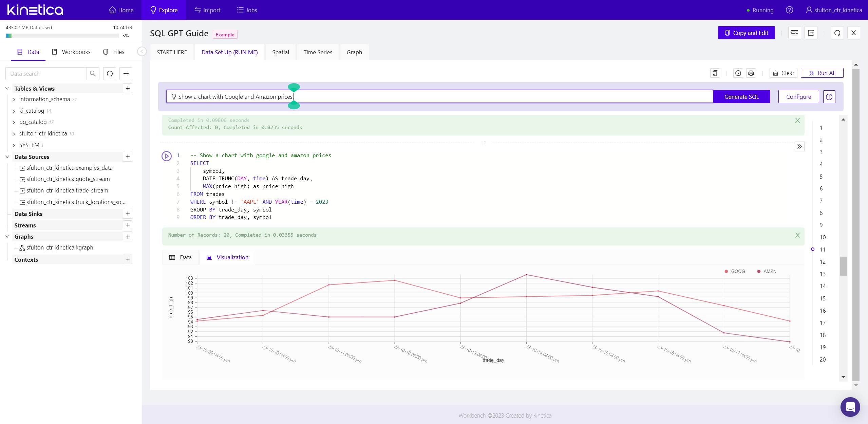Open the Spatial worksheet tab
Screen dimensions: 868x424
point(281,52)
